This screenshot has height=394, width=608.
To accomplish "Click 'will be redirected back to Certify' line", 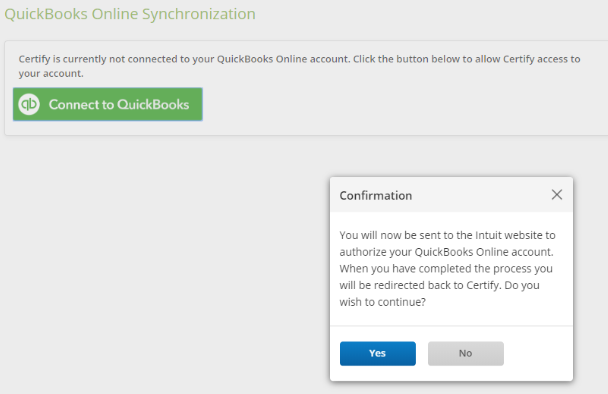I will click(x=439, y=285).
